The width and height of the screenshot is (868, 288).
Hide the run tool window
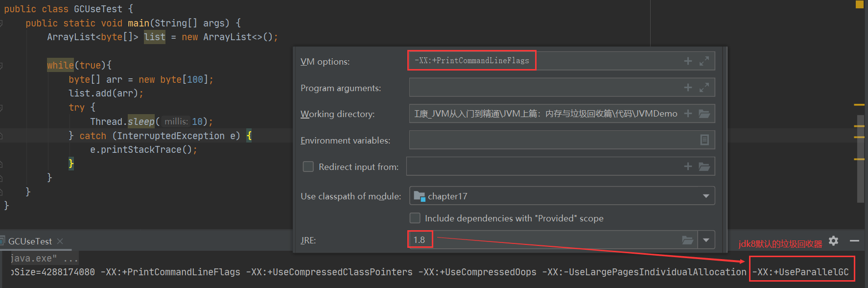point(854,240)
